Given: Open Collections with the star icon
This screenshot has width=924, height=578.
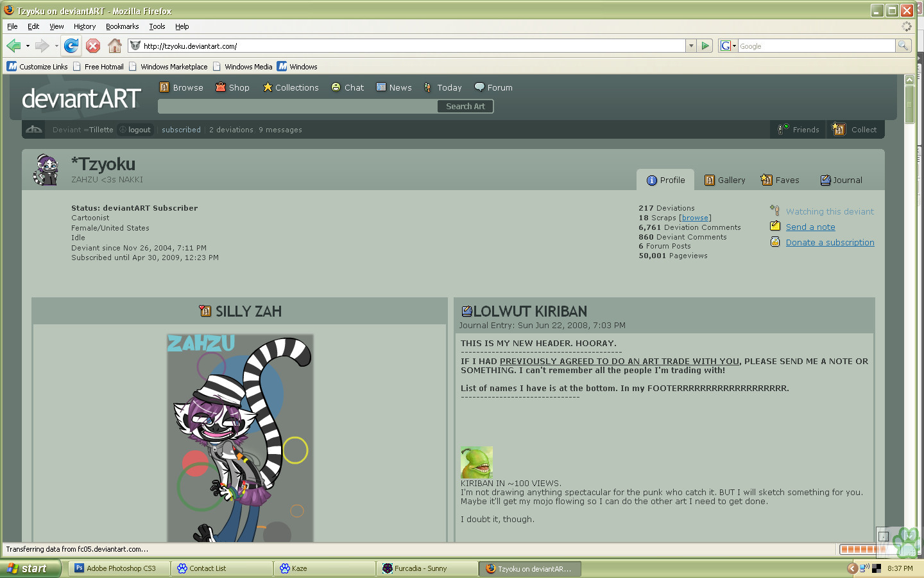Looking at the screenshot, I should [291, 87].
